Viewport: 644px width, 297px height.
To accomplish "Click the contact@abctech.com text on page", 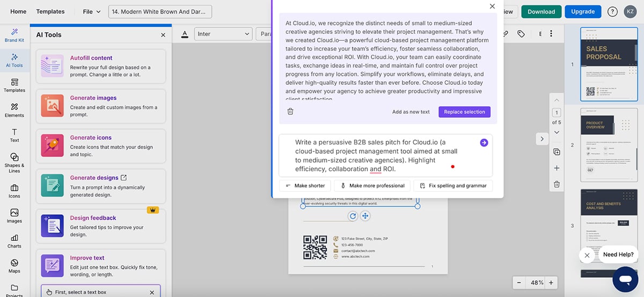I will point(358,251).
